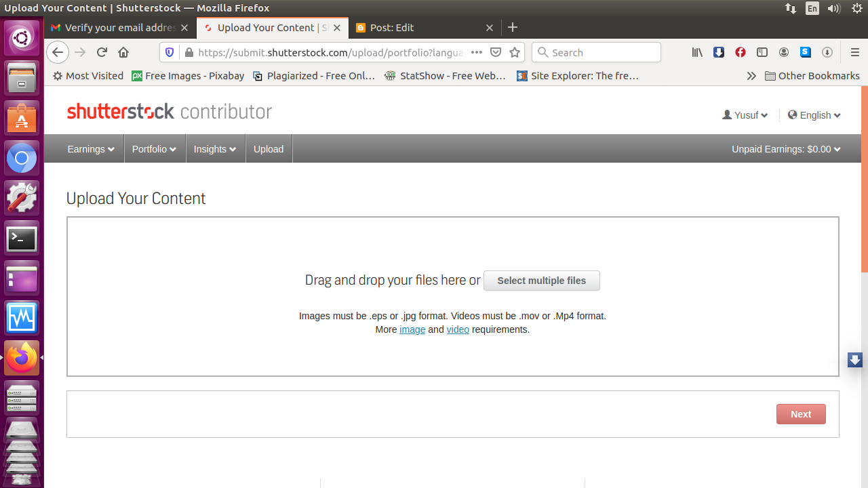The height and width of the screenshot is (488, 868).
Task: Show Firefox downloads arrow icon
Action: (827, 52)
